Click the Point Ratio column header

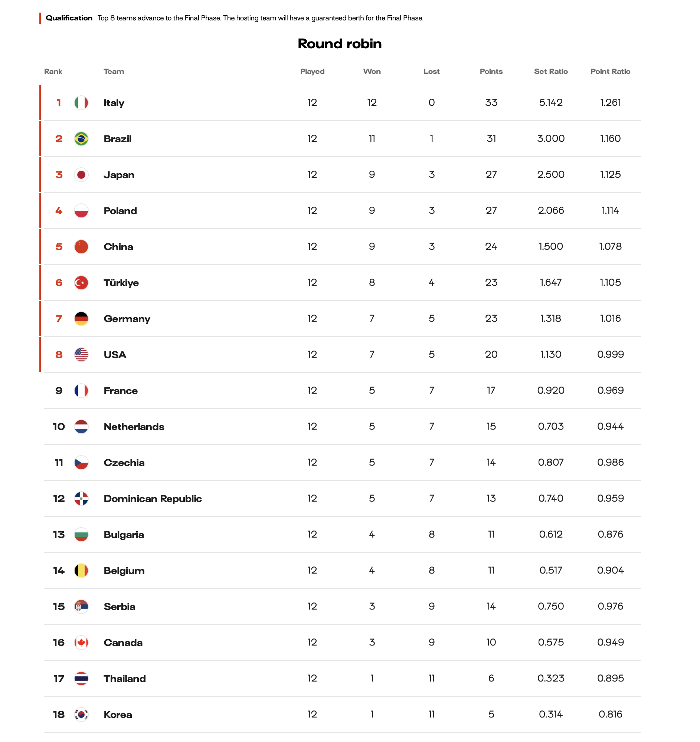point(610,71)
